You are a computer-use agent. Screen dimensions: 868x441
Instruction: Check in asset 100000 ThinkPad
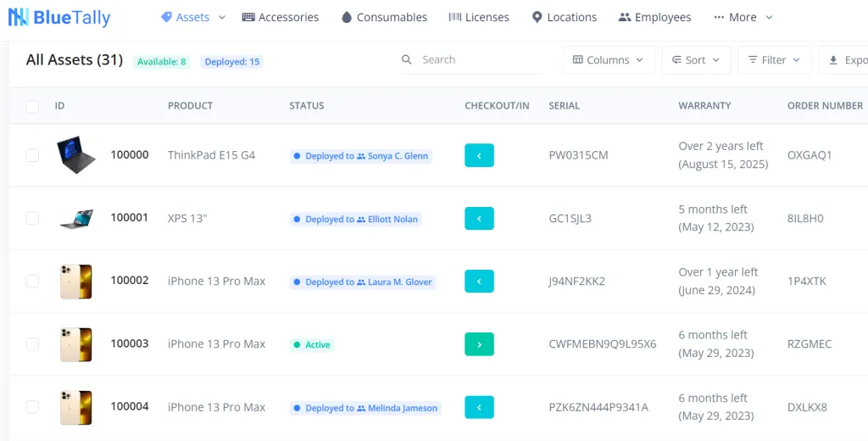point(479,156)
